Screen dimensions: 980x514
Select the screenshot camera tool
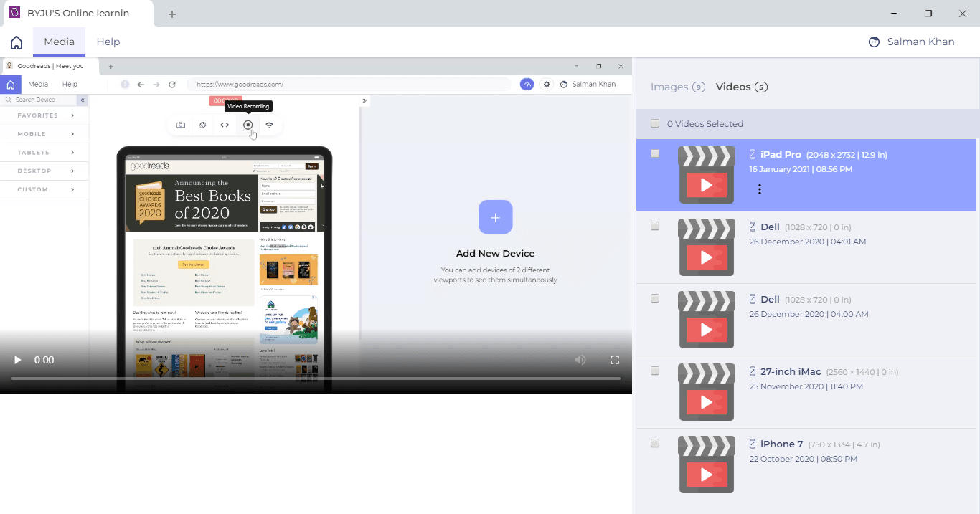click(180, 125)
